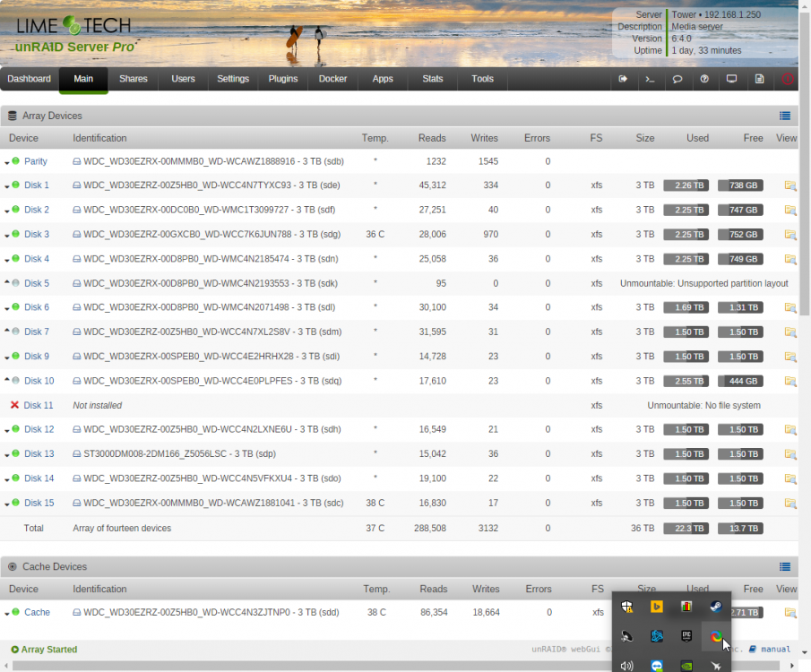Open the manual link in footer
This screenshot has width=811, height=672.
coord(775,650)
